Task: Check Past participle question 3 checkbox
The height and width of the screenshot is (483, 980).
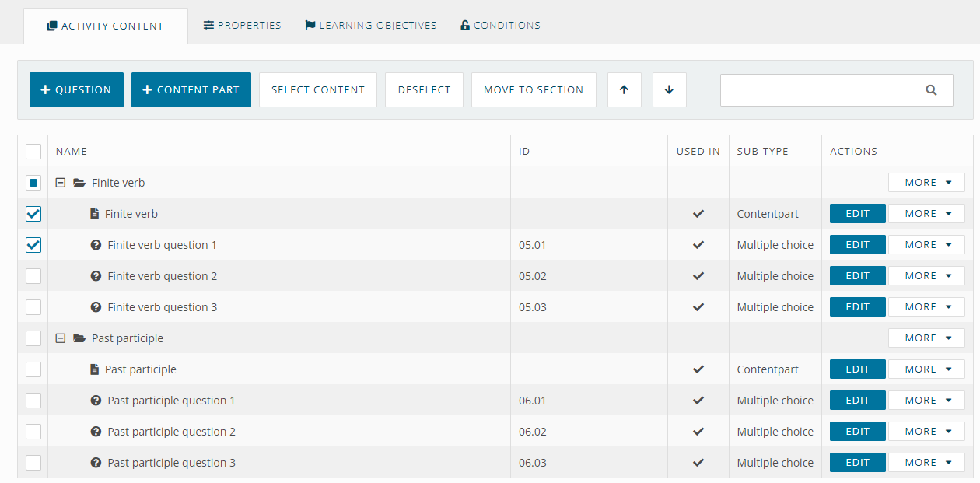Action: [33, 463]
